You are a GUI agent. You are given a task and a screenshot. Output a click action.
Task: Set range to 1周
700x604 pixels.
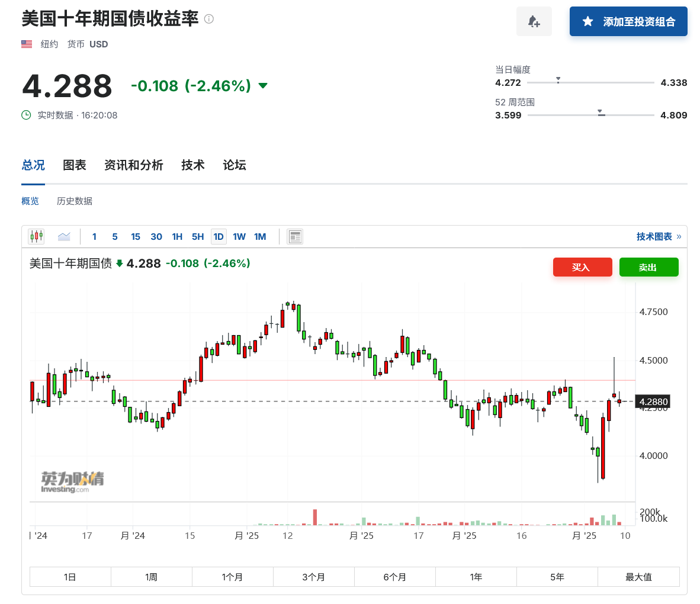[152, 577]
